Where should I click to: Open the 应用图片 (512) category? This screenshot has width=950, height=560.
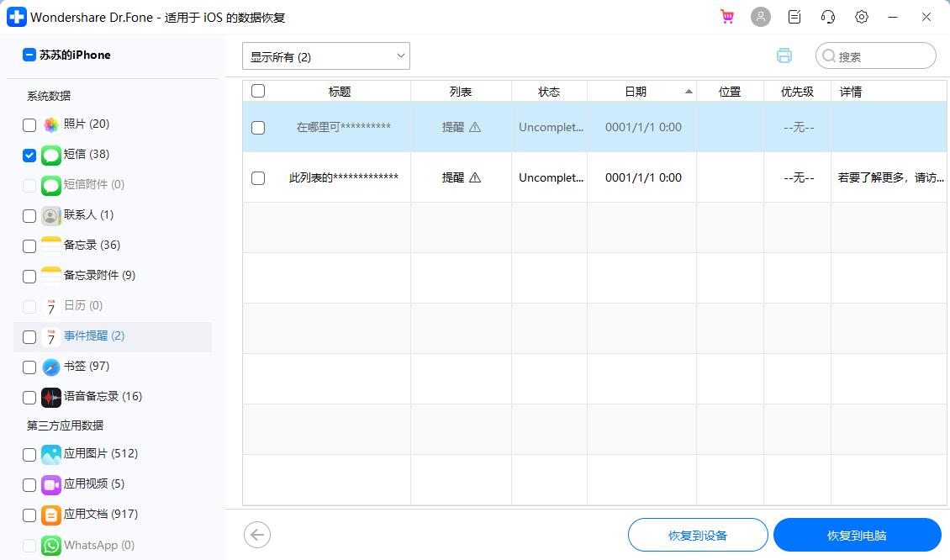tap(100, 454)
